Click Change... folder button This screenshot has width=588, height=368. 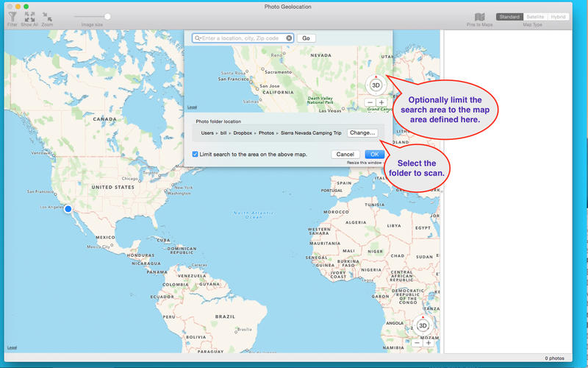(362, 132)
